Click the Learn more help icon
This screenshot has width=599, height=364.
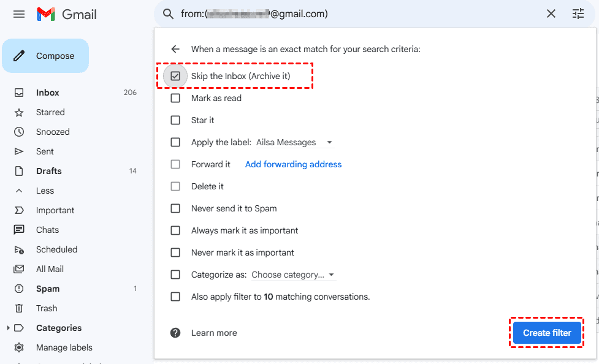pos(176,333)
